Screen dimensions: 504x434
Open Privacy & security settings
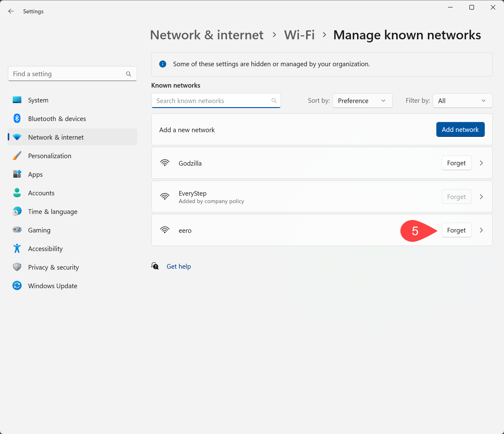(53, 267)
